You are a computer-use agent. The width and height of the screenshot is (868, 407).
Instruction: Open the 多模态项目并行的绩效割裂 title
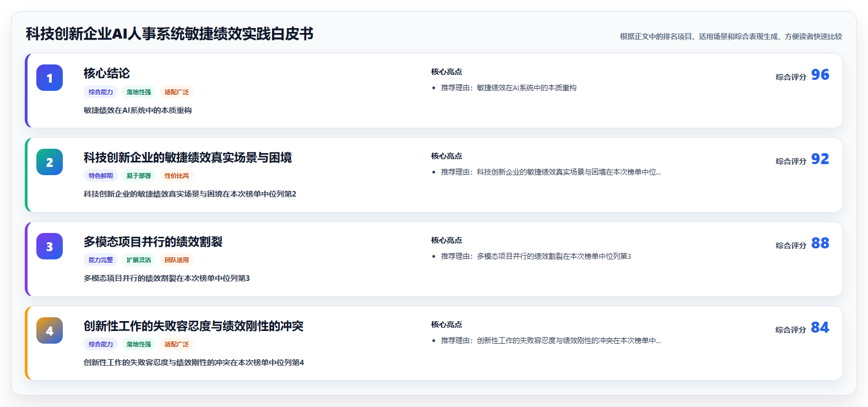point(153,242)
